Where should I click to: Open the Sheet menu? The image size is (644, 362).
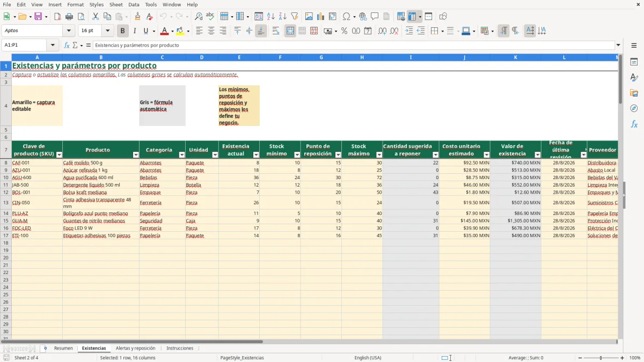point(116,4)
